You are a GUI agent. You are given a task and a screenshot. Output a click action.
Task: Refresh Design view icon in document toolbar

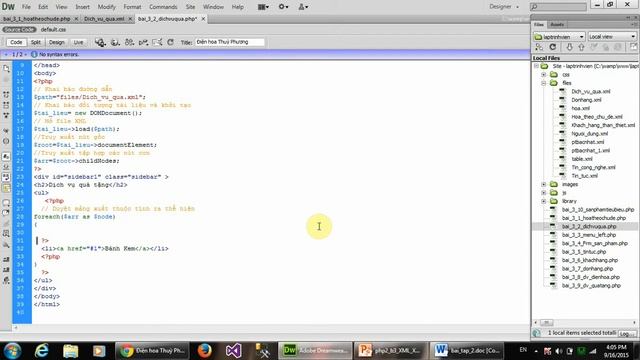171,42
